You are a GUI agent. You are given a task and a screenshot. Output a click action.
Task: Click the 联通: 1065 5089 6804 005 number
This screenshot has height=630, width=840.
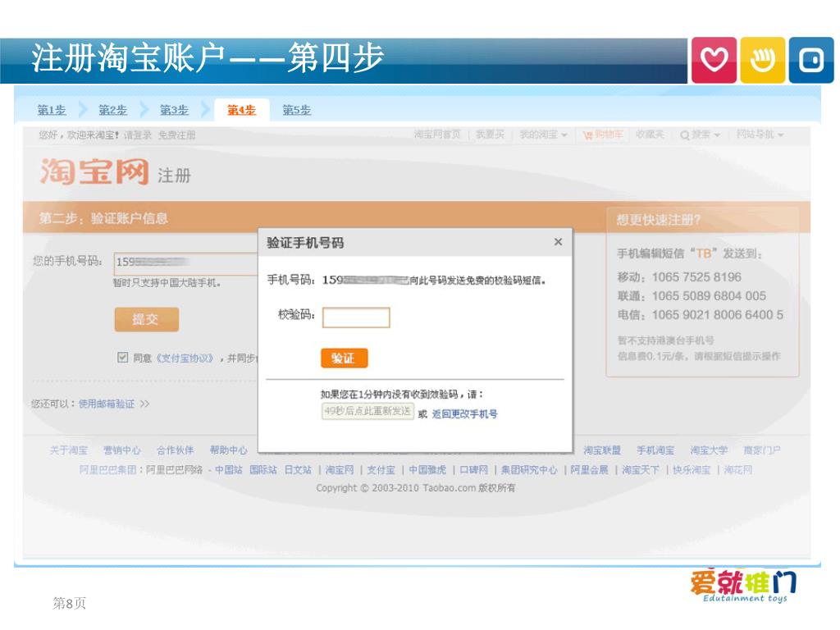coord(691,295)
